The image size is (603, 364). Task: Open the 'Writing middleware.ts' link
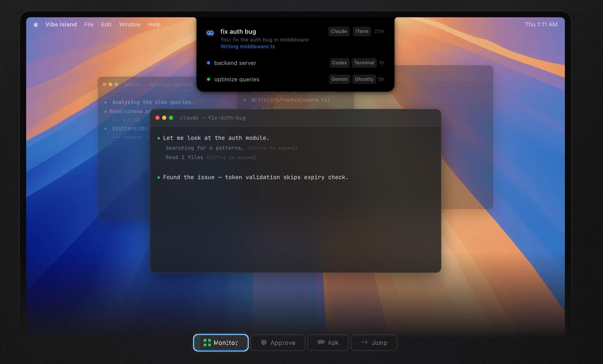(x=247, y=47)
